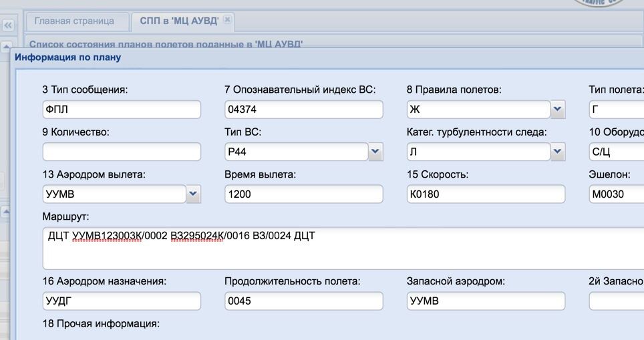The width and height of the screenshot is (644, 340).
Task: Select the СПП в 'МЦ АУВД' tab
Action: 179,21
